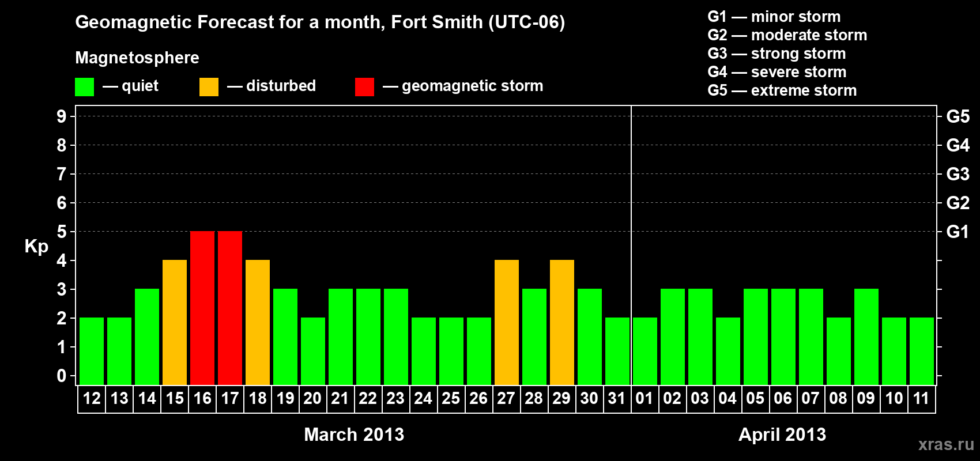Click date label 04 in April

coord(728,398)
